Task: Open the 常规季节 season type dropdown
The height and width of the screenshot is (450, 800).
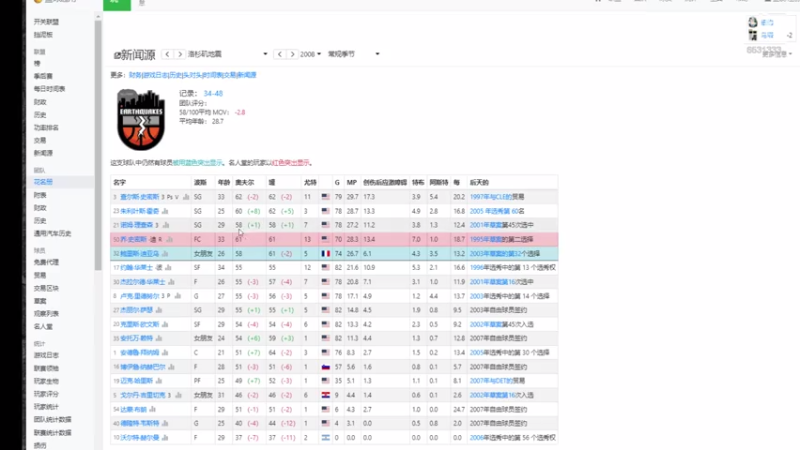Action: click(353, 54)
